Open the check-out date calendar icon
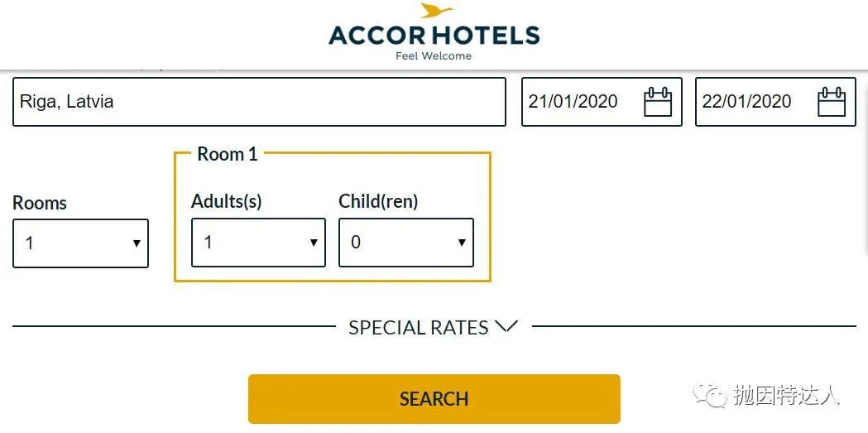 pos(832,102)
